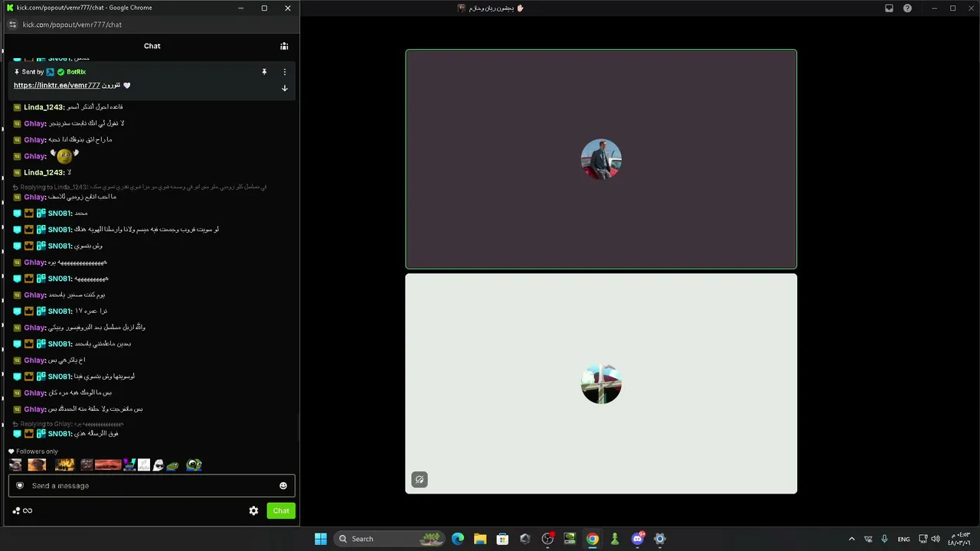Open the chat users list icon
Viewport: 980px width, 551px height.
284,46
